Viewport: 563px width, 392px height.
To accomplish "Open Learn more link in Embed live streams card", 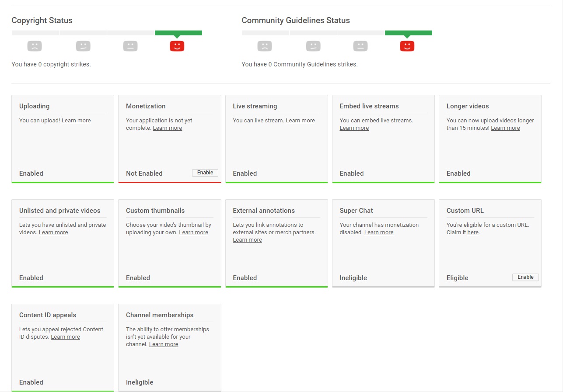I will click(x=354, y=128).
